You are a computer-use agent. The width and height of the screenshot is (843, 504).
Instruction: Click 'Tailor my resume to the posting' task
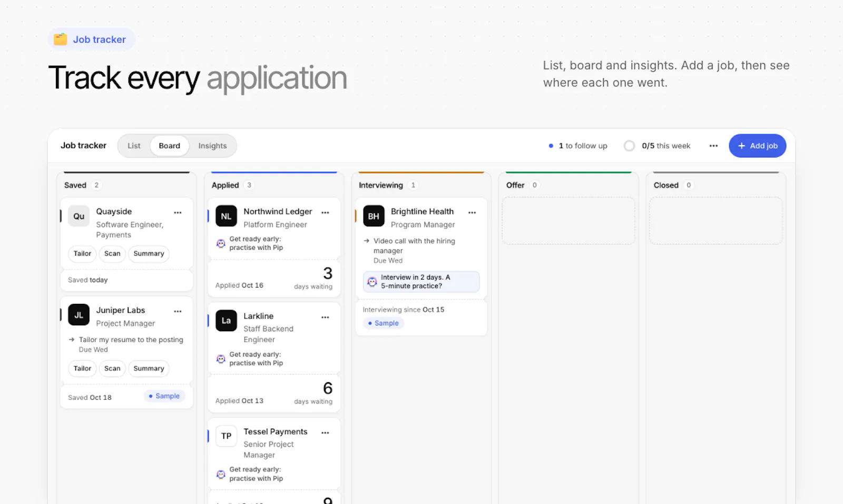coord(131,340)
